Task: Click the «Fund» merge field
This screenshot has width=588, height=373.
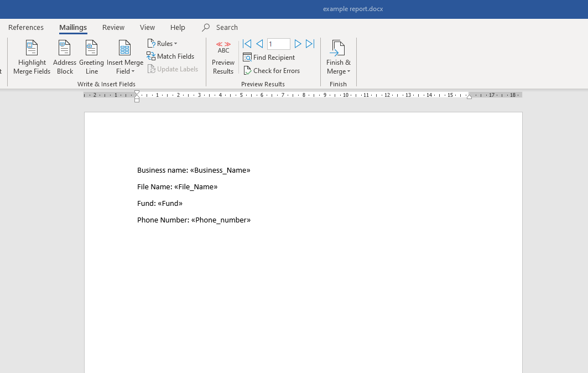Action: (170, 204)
